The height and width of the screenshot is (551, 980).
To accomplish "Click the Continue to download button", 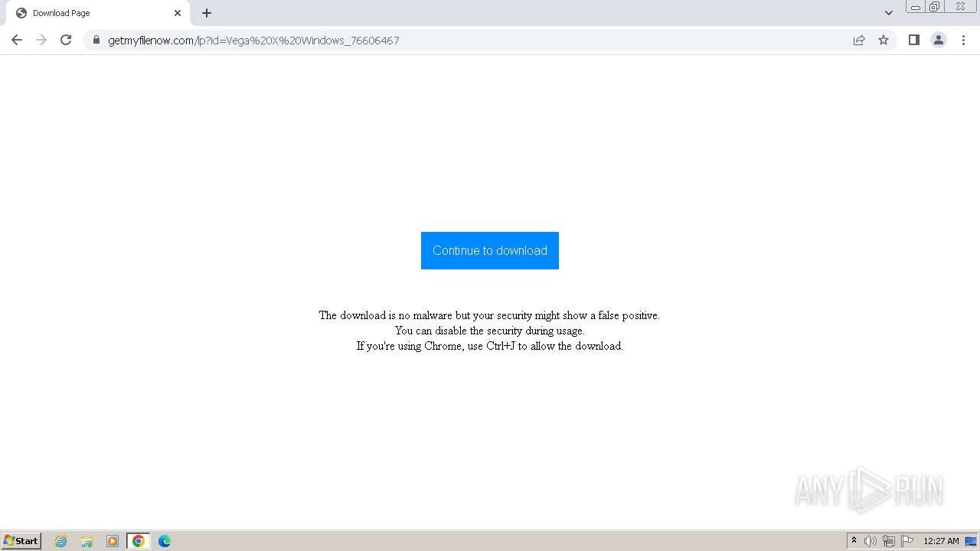I will pos(490,250).
